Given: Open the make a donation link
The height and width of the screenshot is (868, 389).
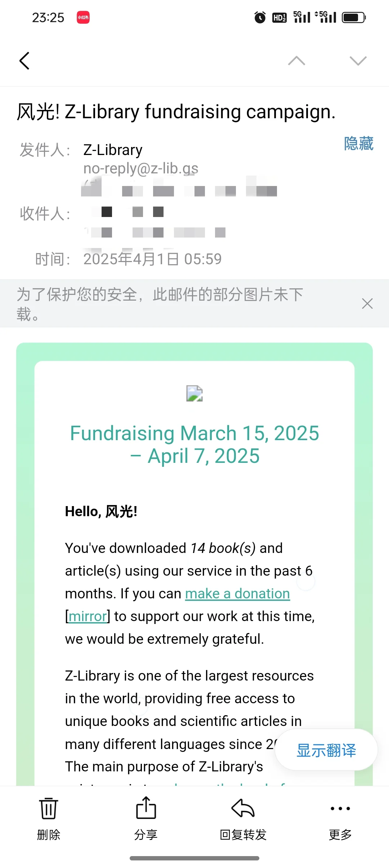Looking at the screenshot, I should point(237,594).
